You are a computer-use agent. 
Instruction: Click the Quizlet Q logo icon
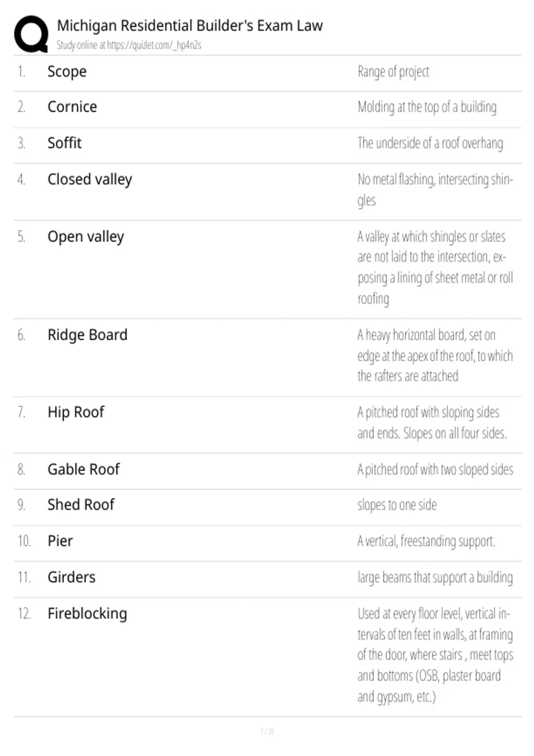click(31, 34)
